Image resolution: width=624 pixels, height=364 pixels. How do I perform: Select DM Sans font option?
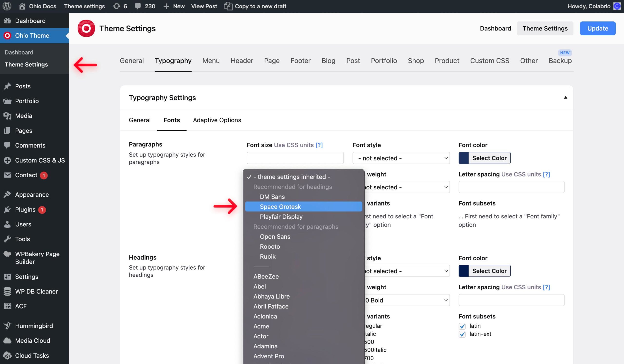(x=303, y=196)
